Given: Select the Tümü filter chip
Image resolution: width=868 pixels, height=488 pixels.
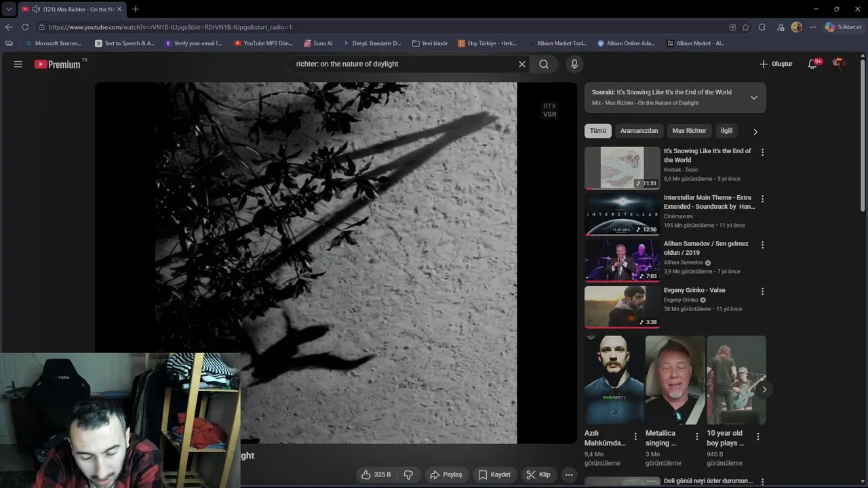Looking at the screenshot, I should pyautogui.click(x=598, y=131).
